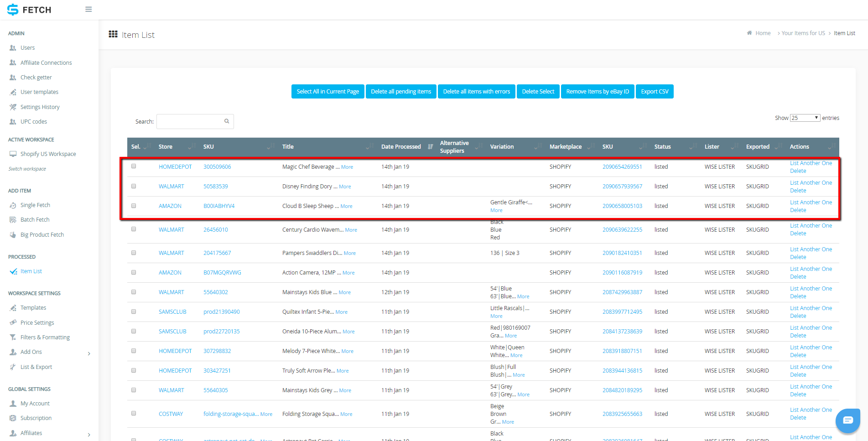Screen dimensions: 868x441
Task: Click the Affiliates sidebar icon
Action: 13,433
